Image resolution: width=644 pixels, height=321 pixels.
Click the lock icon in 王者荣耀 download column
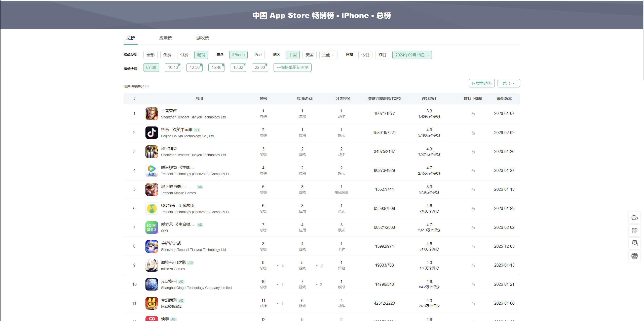point(473,114)
